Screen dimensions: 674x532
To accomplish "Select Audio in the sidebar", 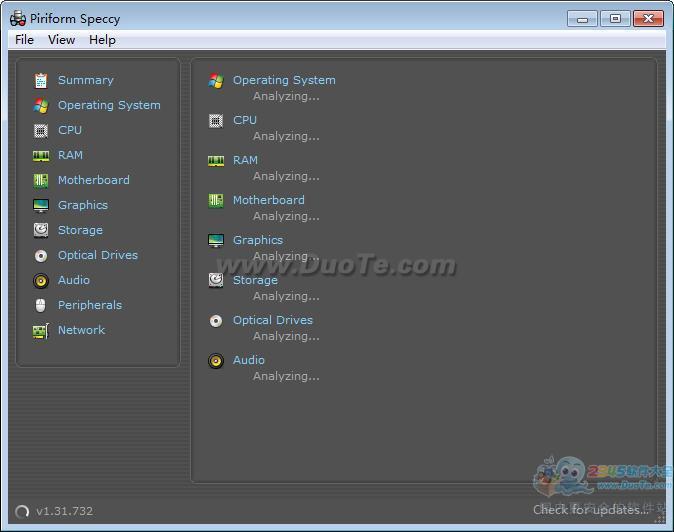I will click(x=74, y=280).
